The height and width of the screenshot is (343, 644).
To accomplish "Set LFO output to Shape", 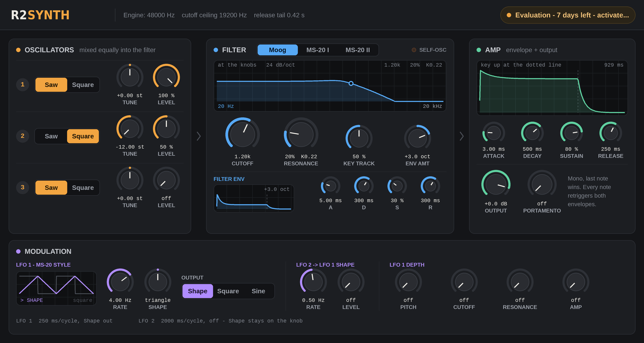I will tap(197, 291).
